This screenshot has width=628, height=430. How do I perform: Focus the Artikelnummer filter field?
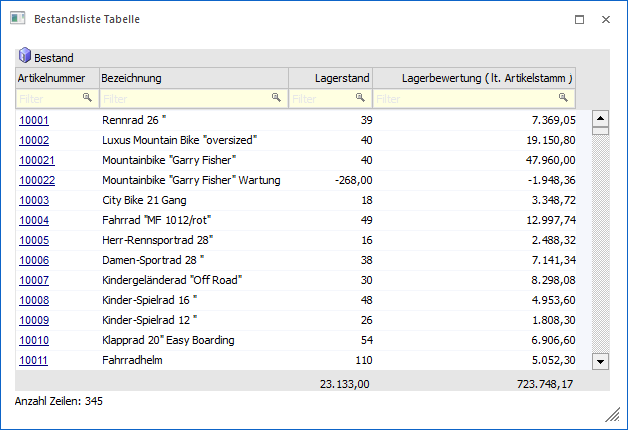48,98
